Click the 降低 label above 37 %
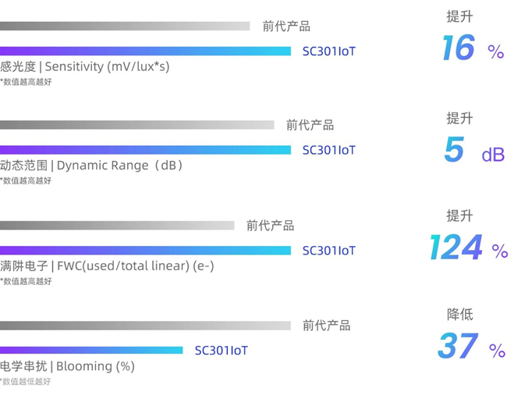Viewport: 532px width, 417px height. (459, 315)
